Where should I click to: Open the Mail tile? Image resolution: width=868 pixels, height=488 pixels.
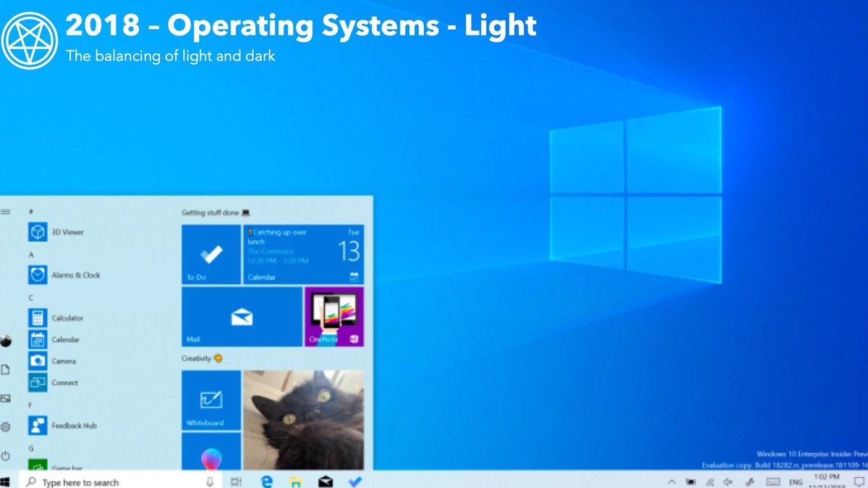click(x=242, y=317)
